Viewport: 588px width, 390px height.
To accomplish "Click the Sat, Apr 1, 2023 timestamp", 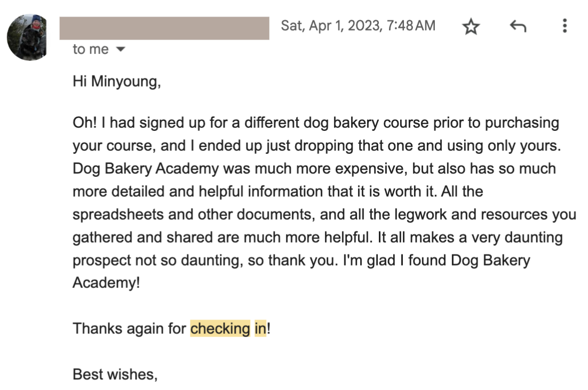I will click(358, 26).
